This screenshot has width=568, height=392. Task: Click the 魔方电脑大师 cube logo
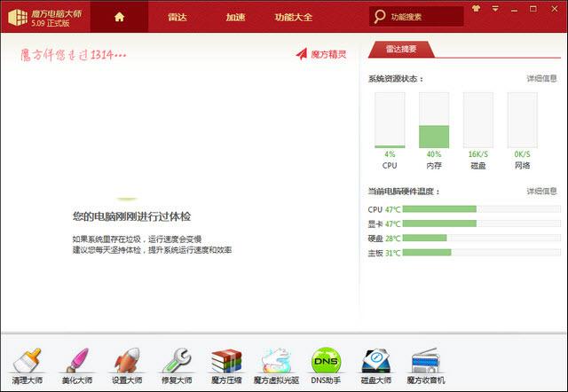click(x=18, y=18)
